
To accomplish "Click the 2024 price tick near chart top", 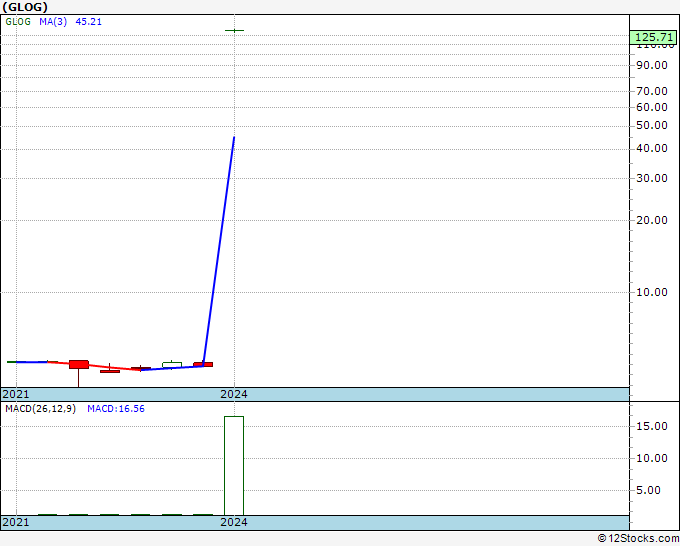I will (234, 31).
